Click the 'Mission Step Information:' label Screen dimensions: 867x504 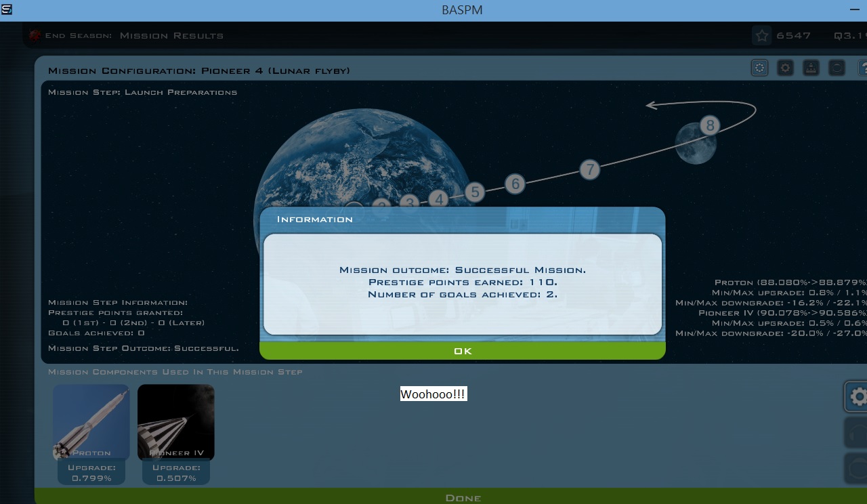[118, 303]
